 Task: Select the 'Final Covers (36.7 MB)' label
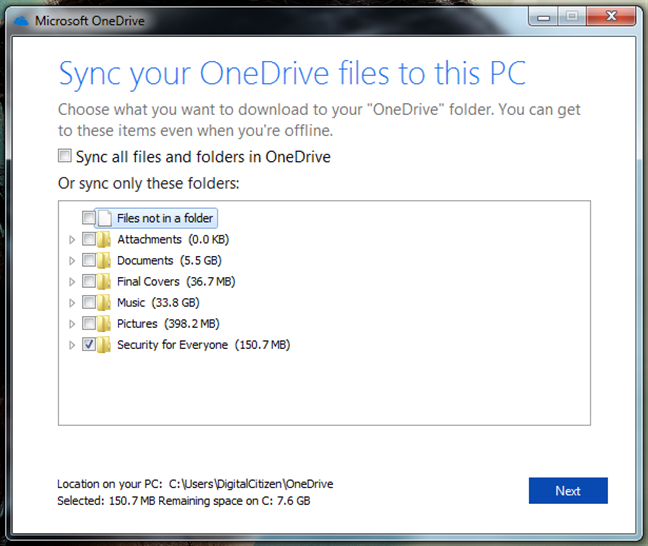coord(176,281)
